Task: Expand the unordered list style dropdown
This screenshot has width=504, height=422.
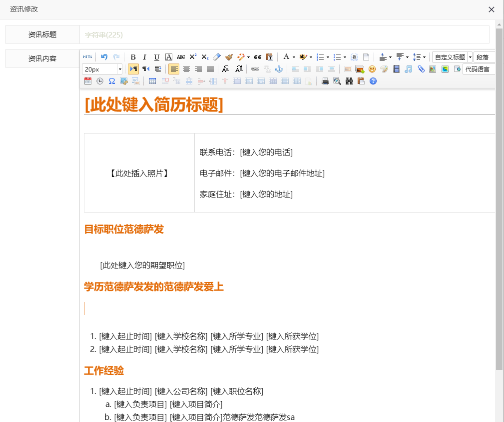Action: pyautogui.click(x=345, y=57)
